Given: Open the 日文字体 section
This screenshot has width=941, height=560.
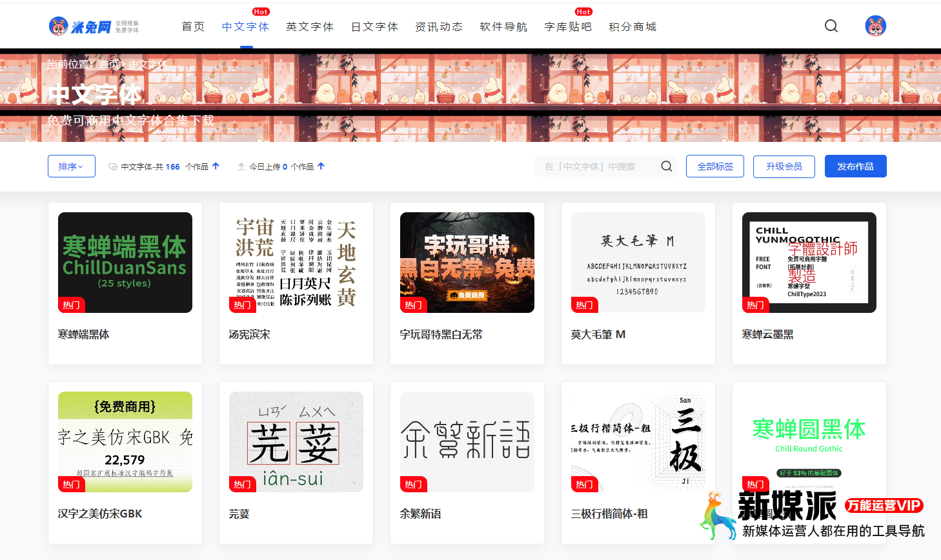Looking at the screenshot, I should click(x=374, y=26).
